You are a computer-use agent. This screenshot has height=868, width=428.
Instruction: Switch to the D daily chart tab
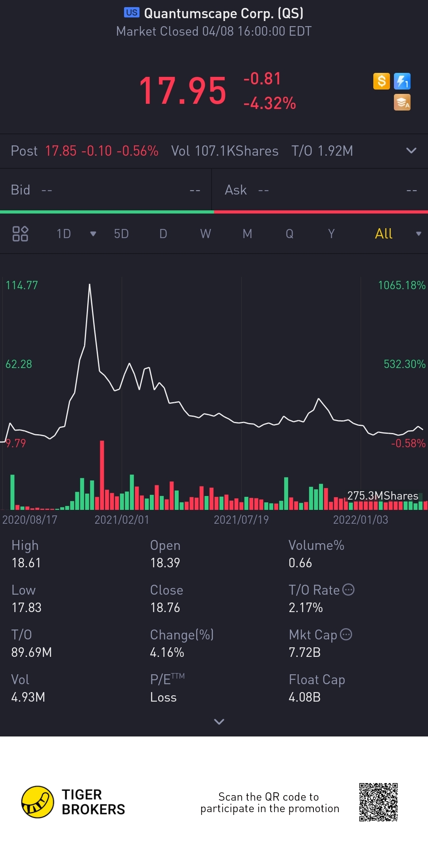[163, 234]
